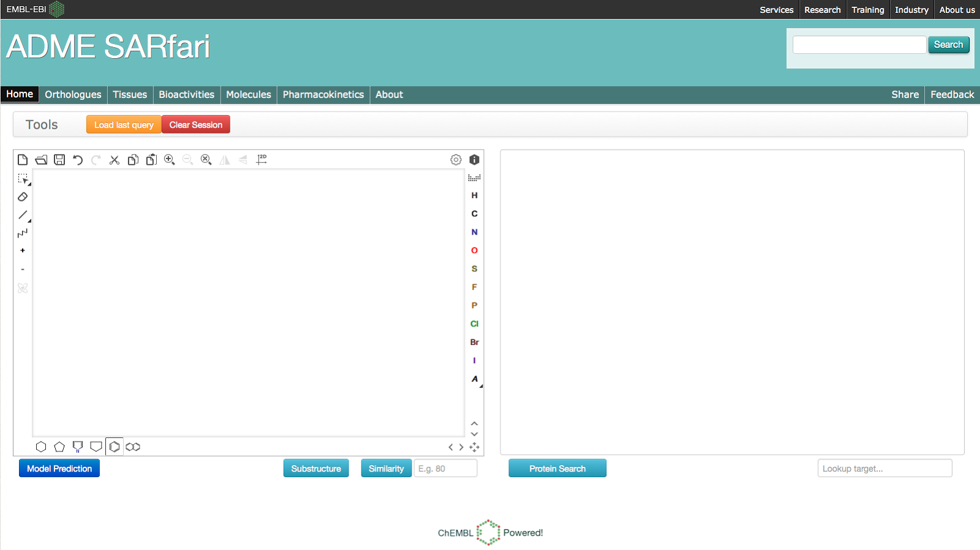Select the Hydrogen atom H

pos(474,195)
